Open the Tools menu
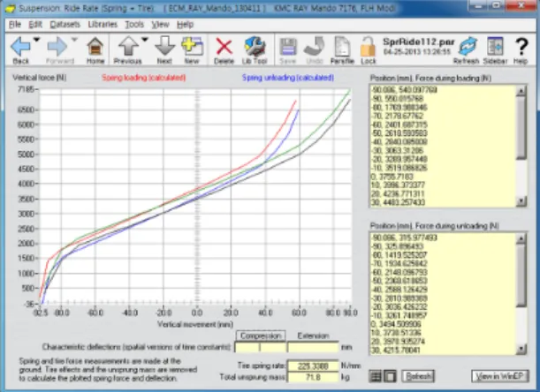 click(x=134, y=25)
